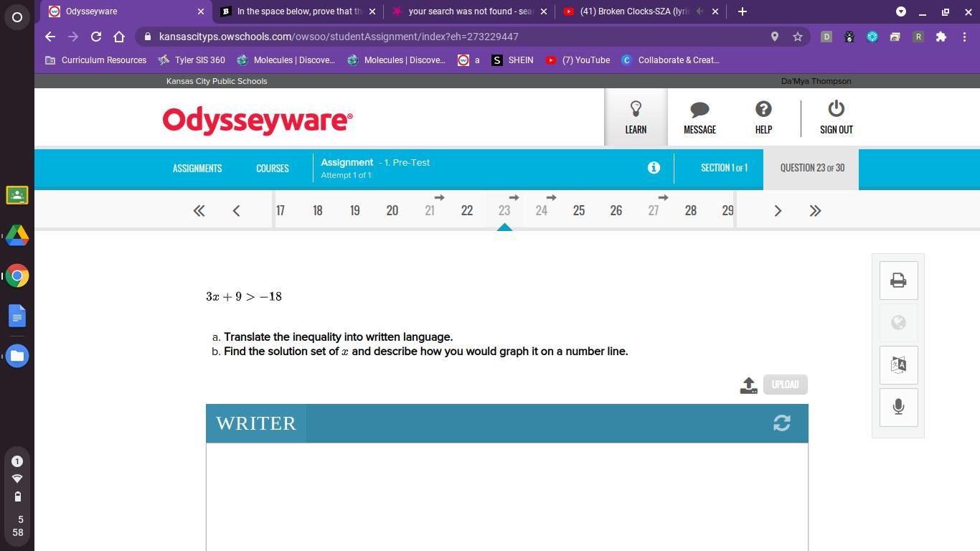980x551 pixels.
Task: Click the WRITER refresh icon
Action: click(782, 423)
